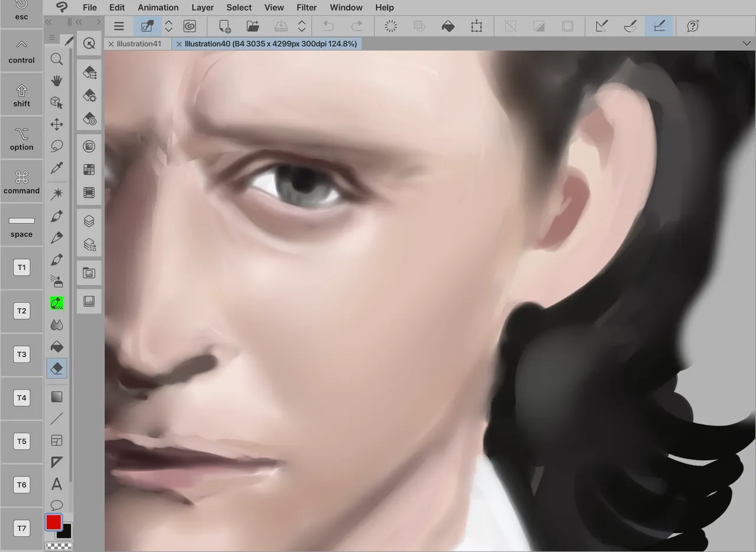Open the Brush Size palette icon
Image resolution: width=756 pixels, height=552 pixels.
coord(89,119)
